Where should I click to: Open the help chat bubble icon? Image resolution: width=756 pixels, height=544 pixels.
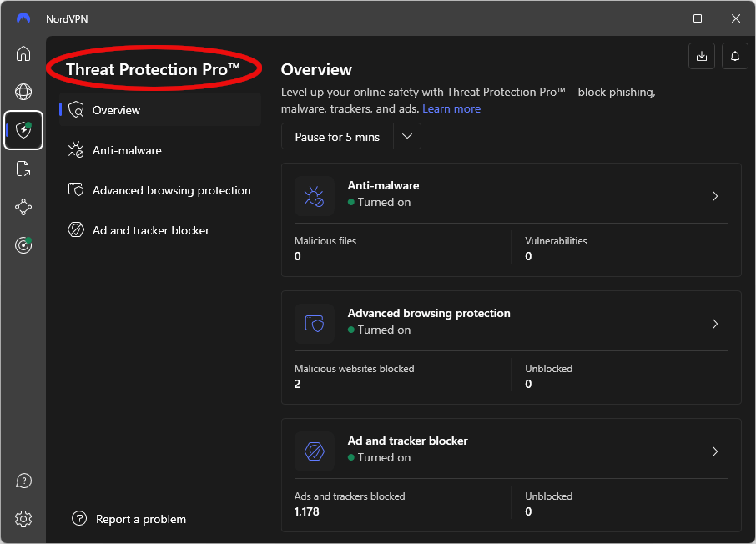pos(23,481)
